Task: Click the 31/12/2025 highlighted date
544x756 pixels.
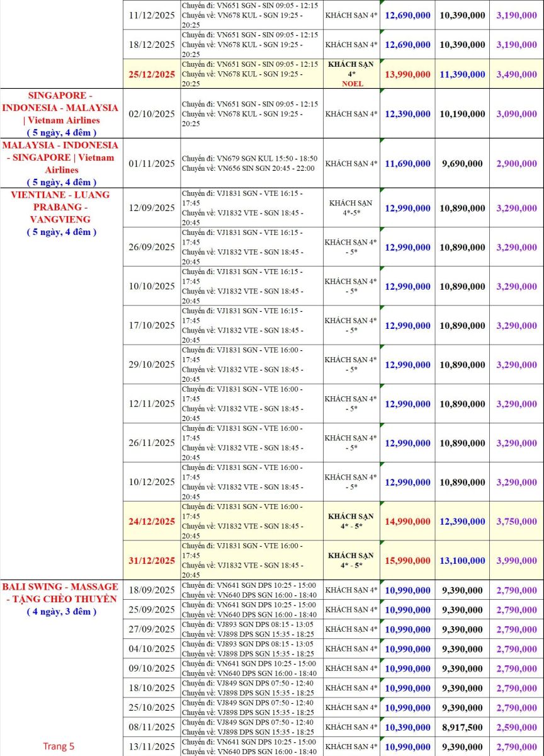Action: tap(152, 561)
